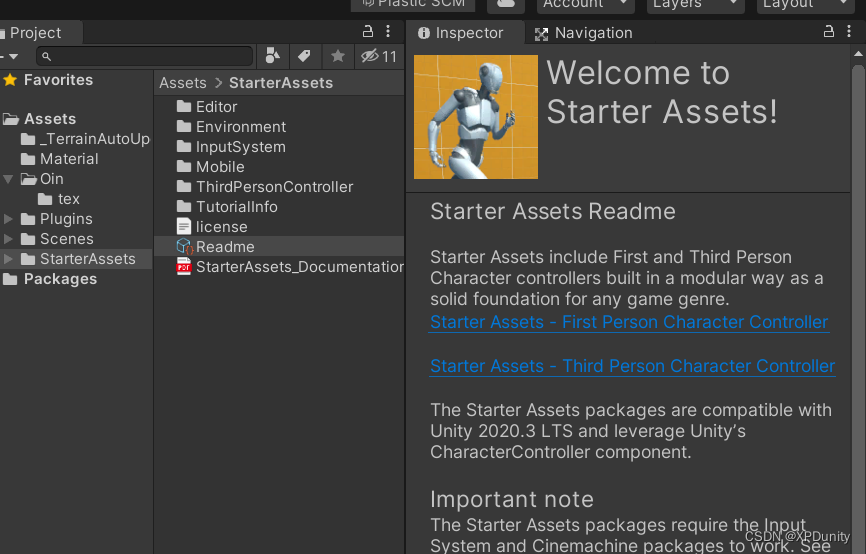
Task: Click the Plastic SCM toolbar button
Action: 413,4
